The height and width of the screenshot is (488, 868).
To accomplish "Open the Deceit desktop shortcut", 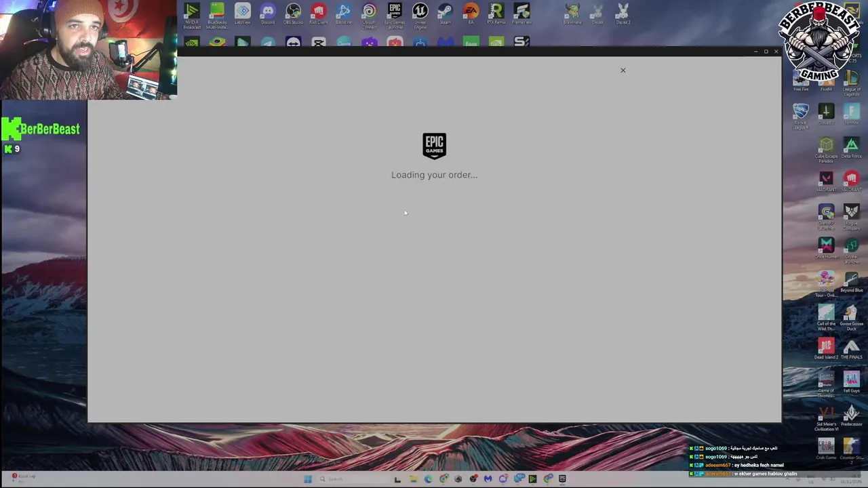I will coord(597,14).
